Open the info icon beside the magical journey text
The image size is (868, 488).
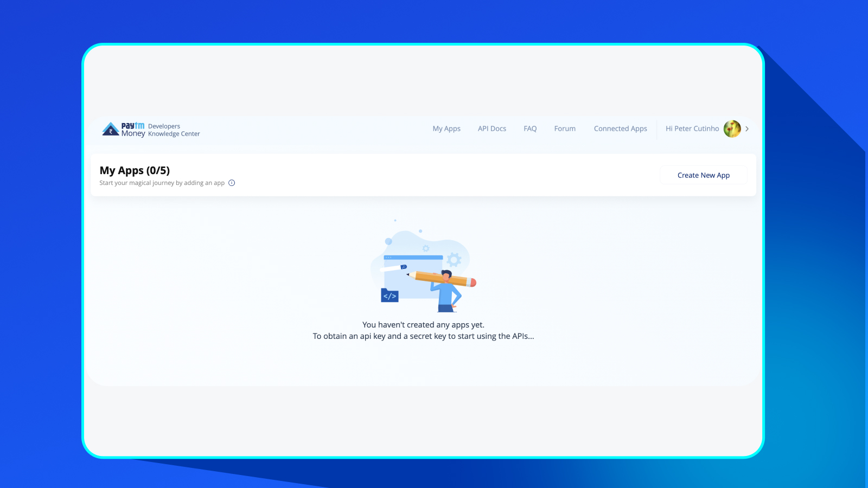tap(231, 183)
